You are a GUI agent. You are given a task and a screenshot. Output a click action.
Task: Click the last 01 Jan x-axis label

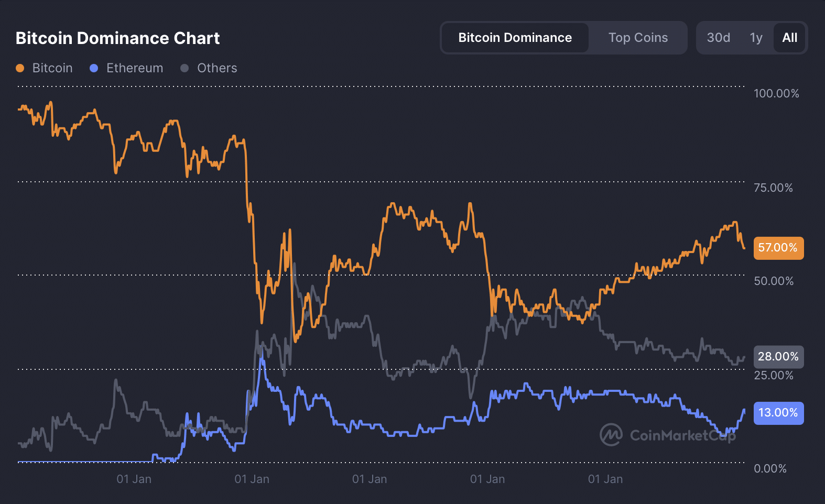(x=605, y=479)
